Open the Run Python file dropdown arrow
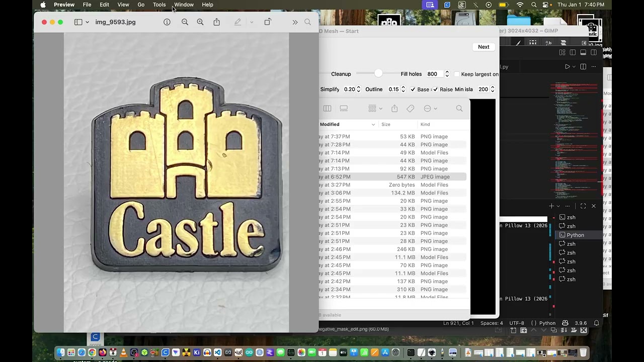This screenshot has height=362, width=644. (x=574, y=66)
